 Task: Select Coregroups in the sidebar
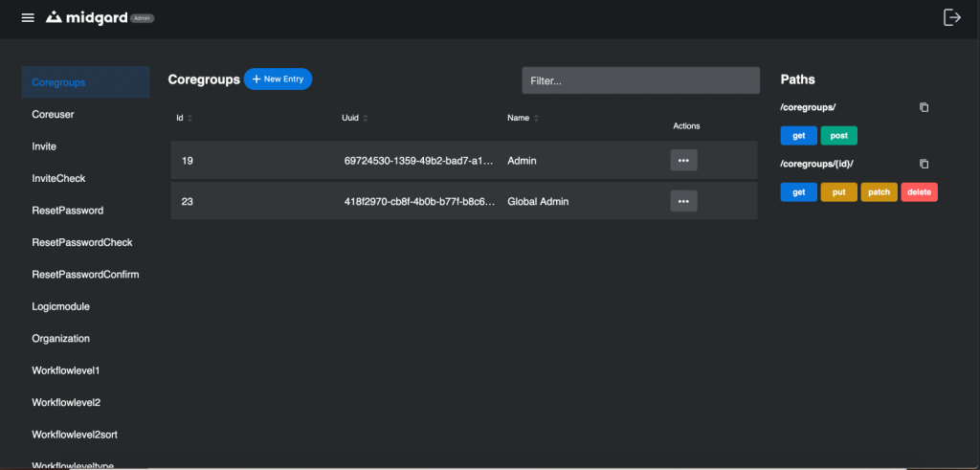point(85,82)
